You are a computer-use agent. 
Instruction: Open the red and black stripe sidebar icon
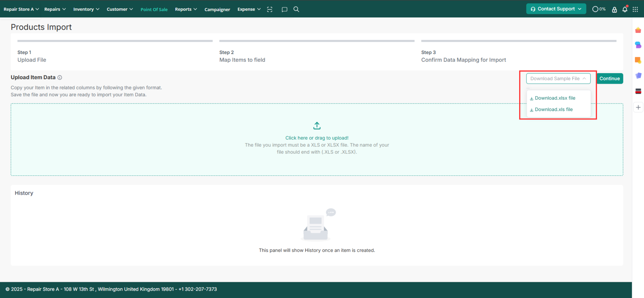pos(638,91)
